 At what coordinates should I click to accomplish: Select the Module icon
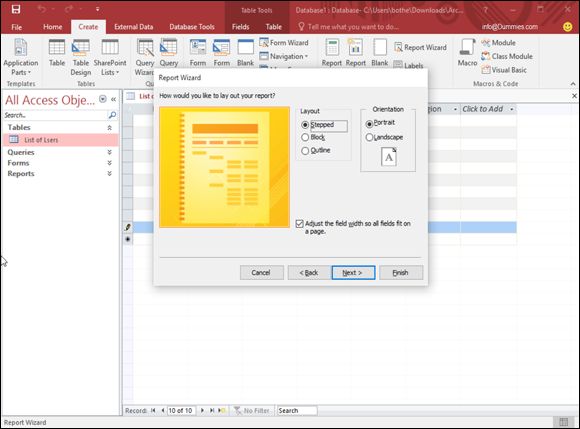click(486, 43)
